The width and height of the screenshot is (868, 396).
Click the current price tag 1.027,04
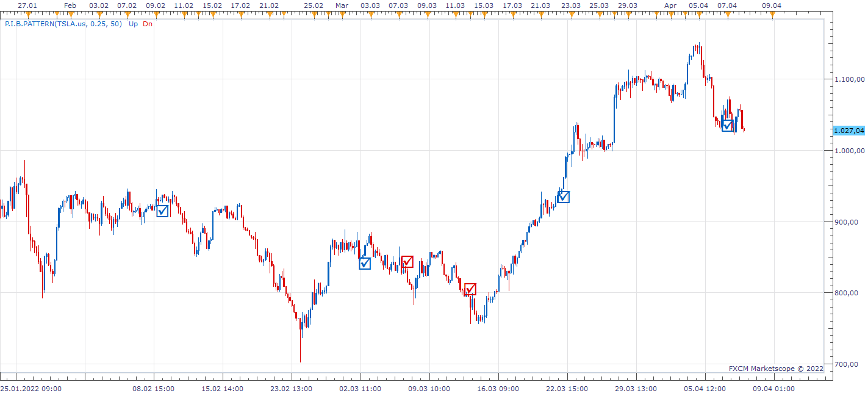[848, 131]
